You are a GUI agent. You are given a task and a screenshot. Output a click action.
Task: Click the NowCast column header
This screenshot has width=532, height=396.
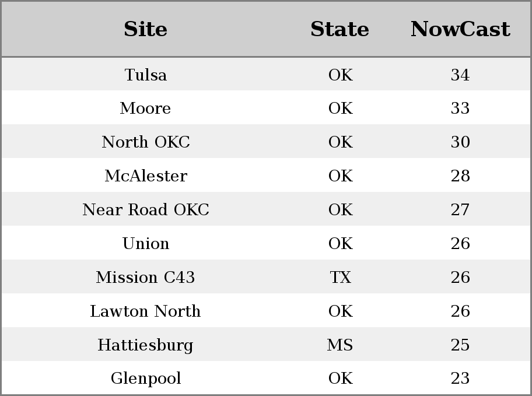460,29
